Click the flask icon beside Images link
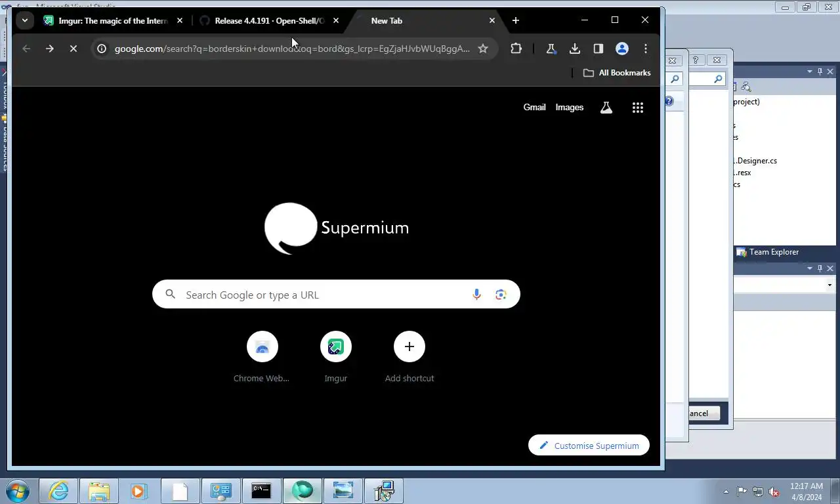Screen dimensions: 840x504 tap(606, 108)
